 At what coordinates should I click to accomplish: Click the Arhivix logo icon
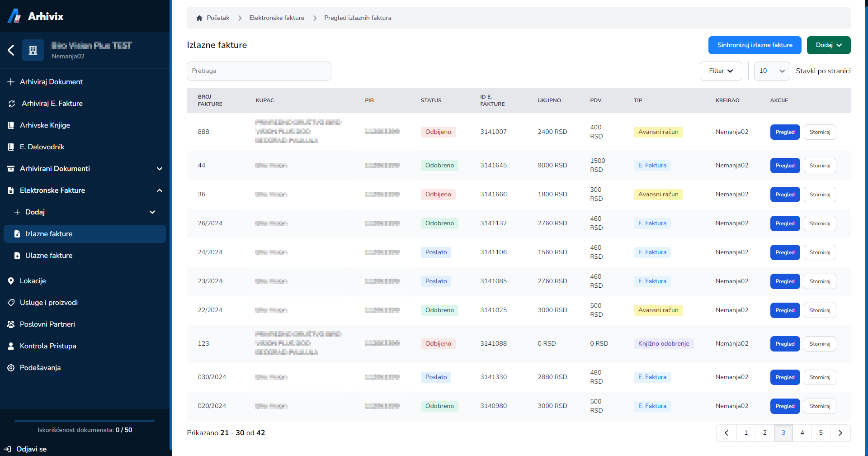tap(14, 16)
